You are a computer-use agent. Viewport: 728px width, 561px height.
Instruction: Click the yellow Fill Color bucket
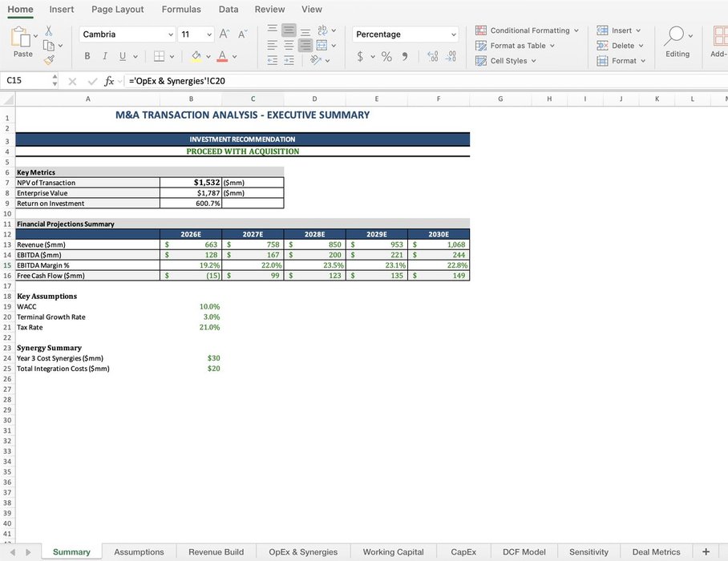[196, 57]
